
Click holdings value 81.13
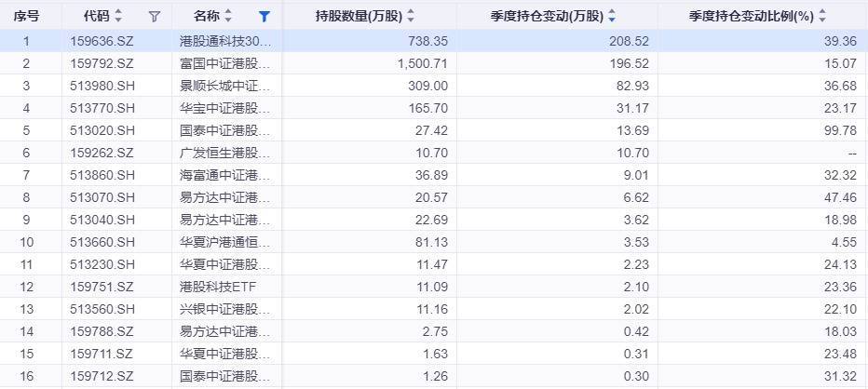tap(432, 242)
